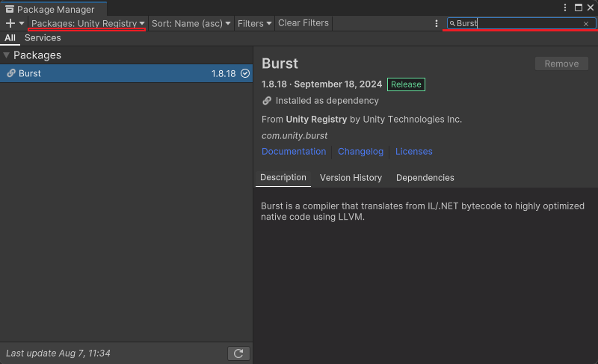
Task: Open Packages: Unity Registry dropdown
Action: [87, 23]
